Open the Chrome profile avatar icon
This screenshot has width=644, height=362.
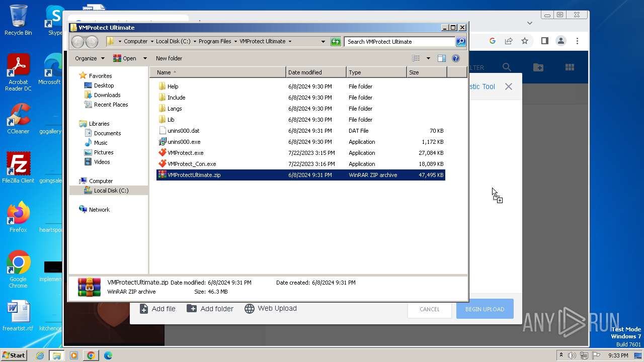point(561,41)
